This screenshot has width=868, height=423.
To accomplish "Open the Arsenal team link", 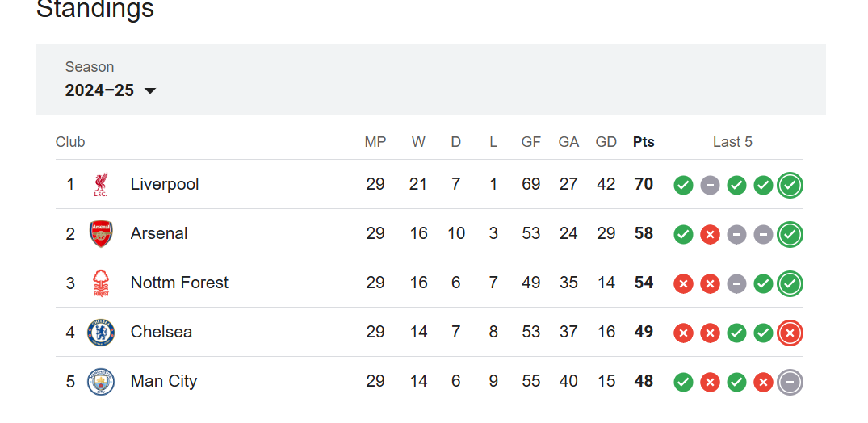I will point(159,233).
